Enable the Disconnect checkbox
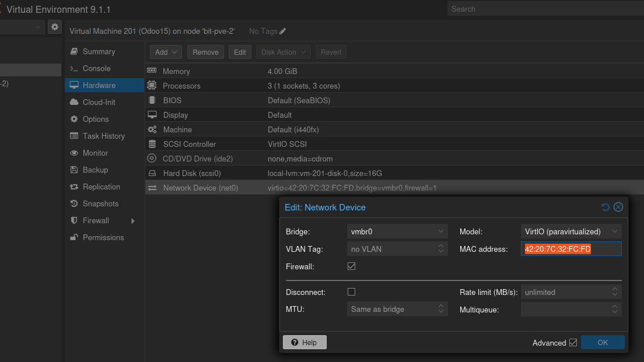Screen dimensions: 644x362 pos(351,292)
